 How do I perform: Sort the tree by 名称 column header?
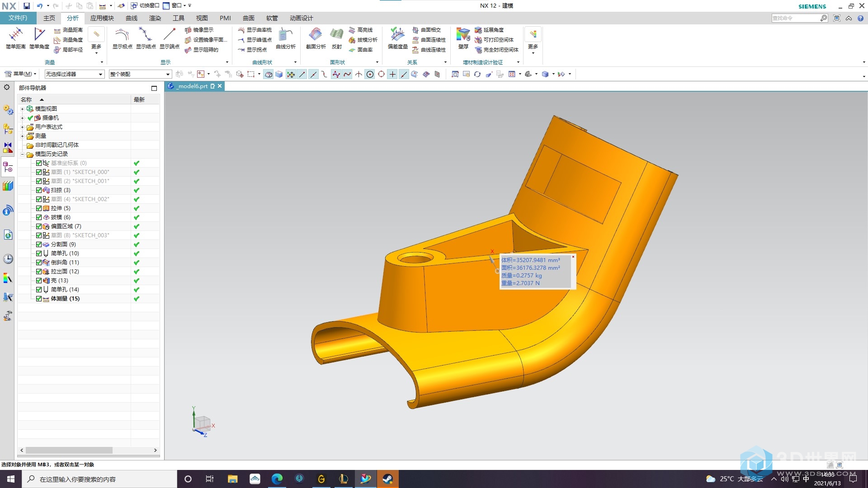(74, 99)
